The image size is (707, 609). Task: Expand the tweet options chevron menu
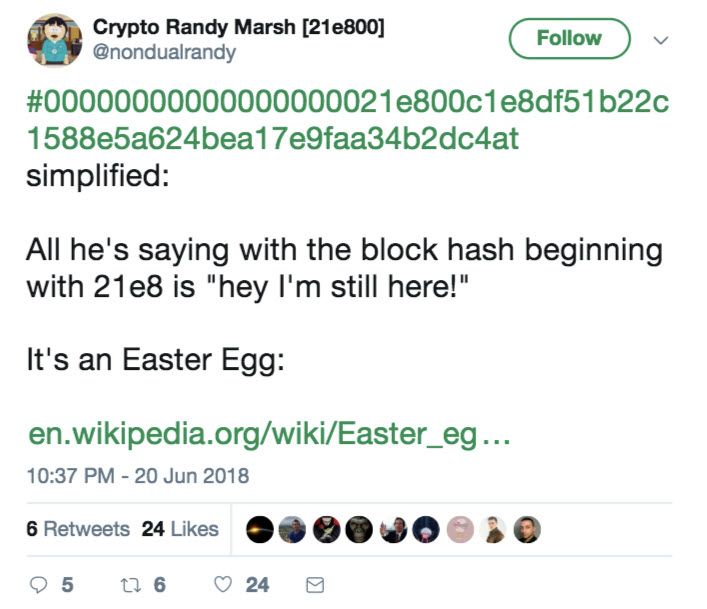[x=660, y=40]
